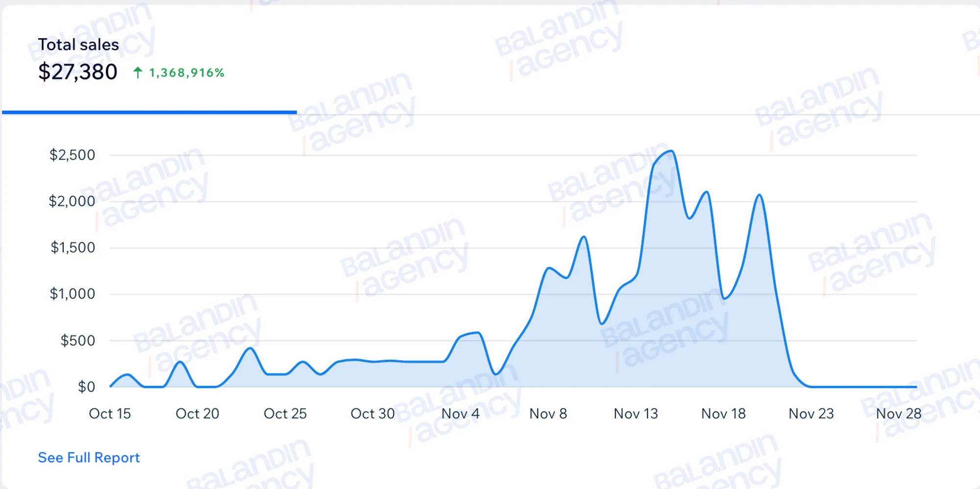Click the Oct 25 axis label
The image size is (980, 489).
click(x=285, y=414)
